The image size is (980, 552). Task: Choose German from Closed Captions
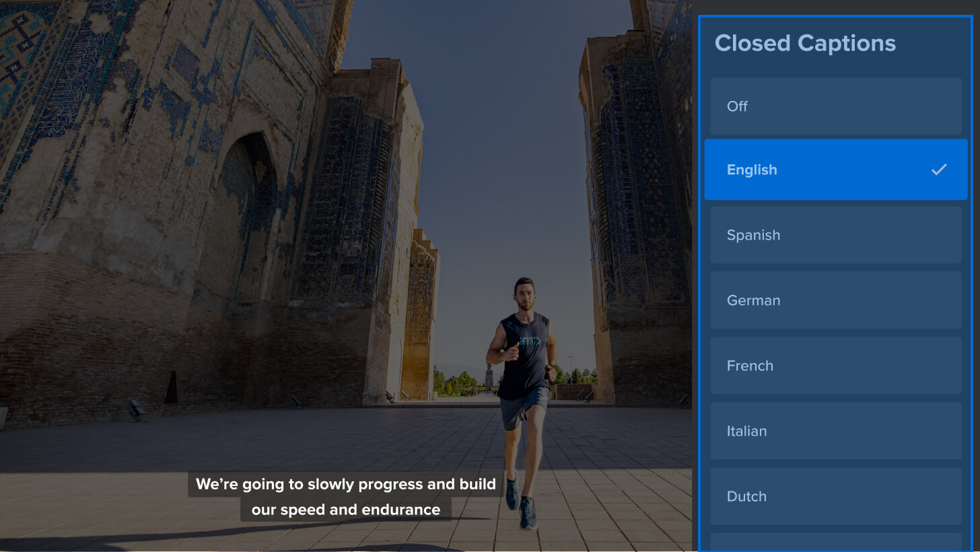[835, 300]
